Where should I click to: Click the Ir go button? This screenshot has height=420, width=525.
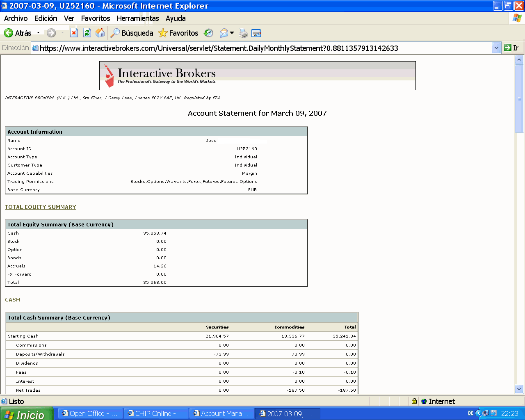click(x=511, y=48)
